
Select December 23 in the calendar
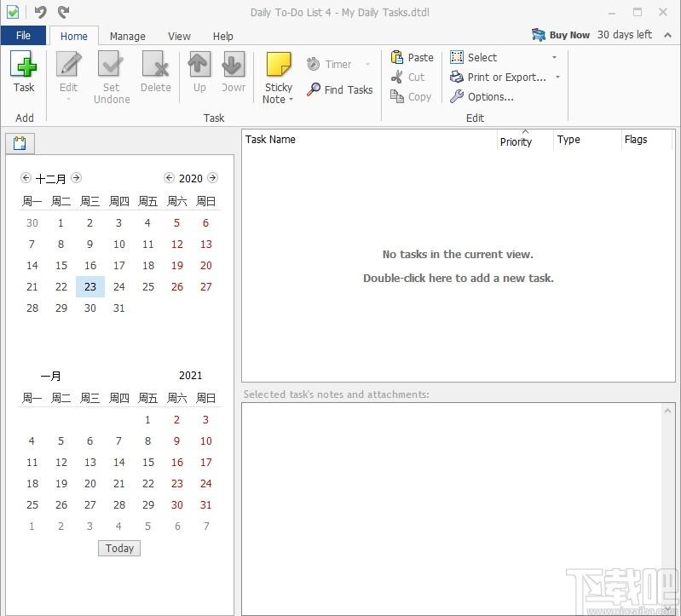(90, 286)
